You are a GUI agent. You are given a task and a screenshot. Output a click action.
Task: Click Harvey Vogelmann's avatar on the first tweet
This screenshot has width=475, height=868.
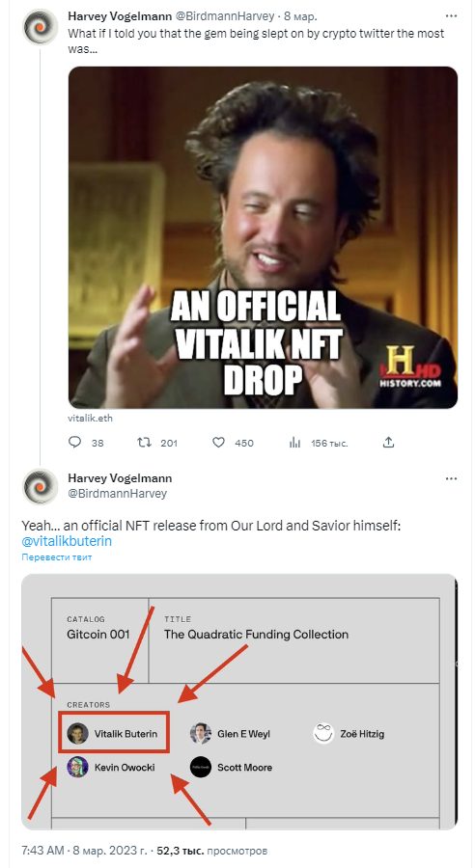point(40,27)
